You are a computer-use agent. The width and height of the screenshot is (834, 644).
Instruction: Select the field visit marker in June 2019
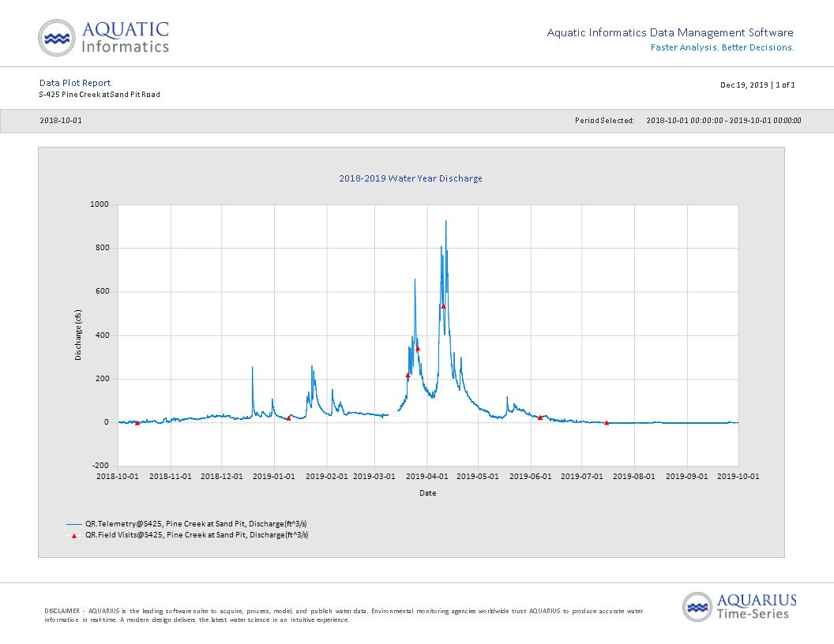[x=540, y=417]
